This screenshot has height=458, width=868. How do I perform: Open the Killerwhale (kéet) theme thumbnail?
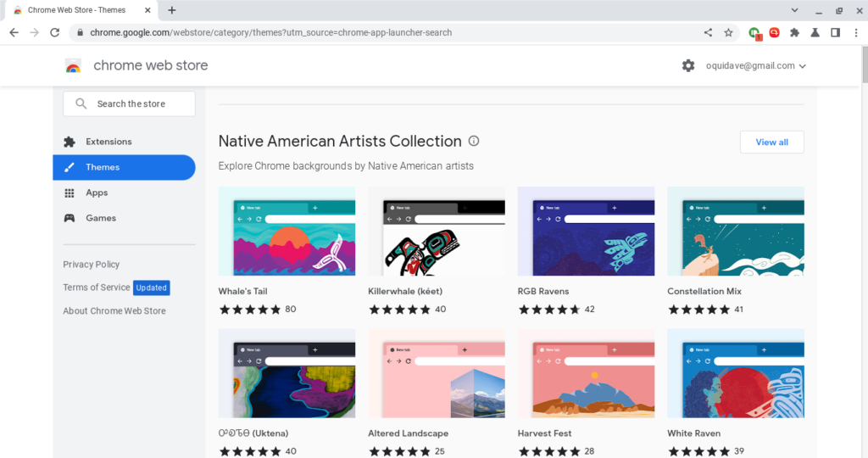(x=437, y=231)
